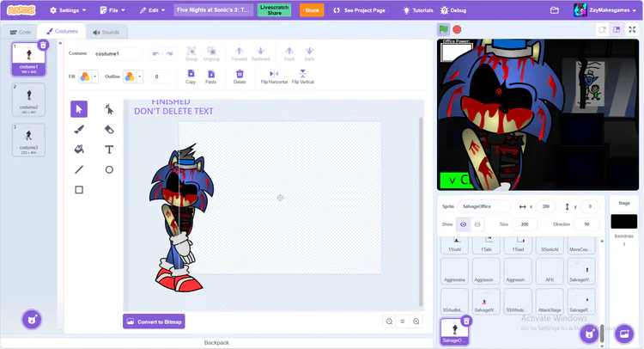
Task: Select the costume2 thumbnail
Action: point(28,99)
